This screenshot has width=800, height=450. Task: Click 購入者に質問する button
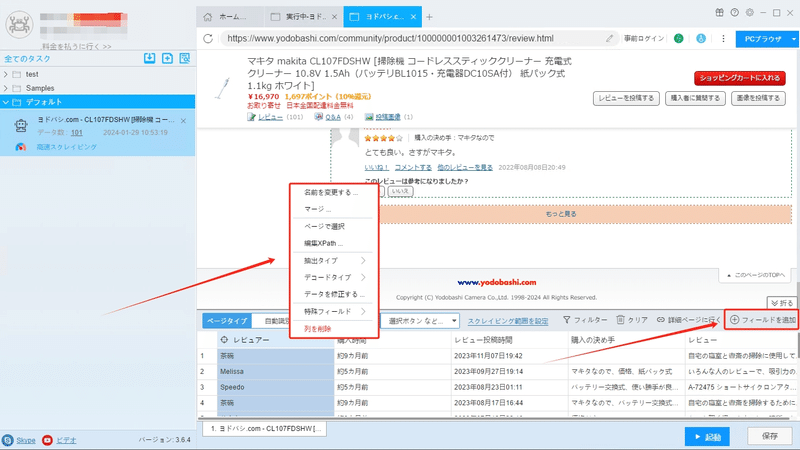[x=695, y=98]
